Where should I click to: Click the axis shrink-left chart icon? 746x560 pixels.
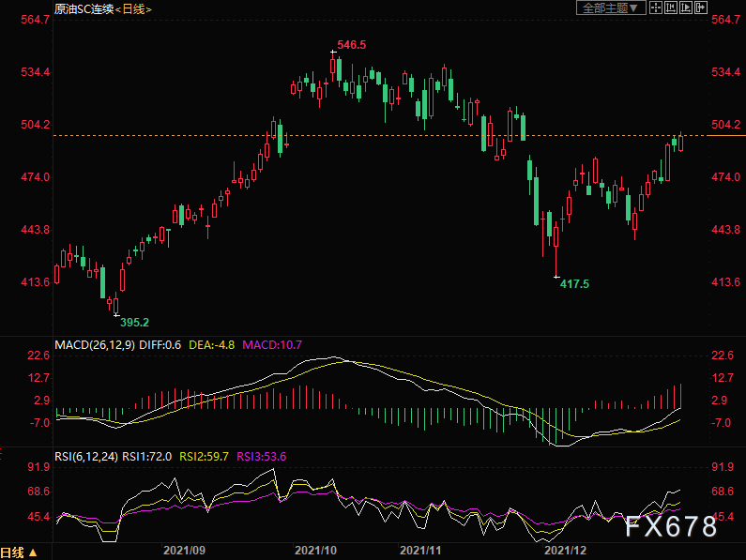[671, 8]
